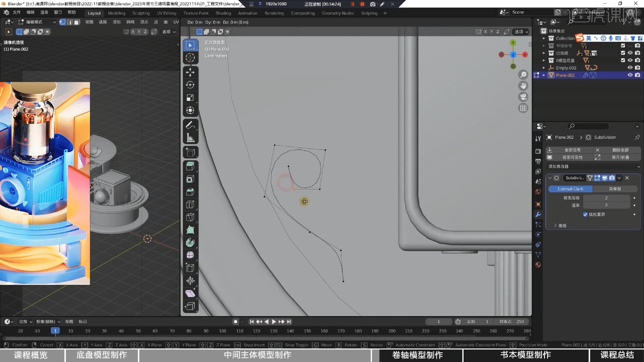
Task: Select the Select Box tool in viewport toolbar
Action: click(x=190, y=45)
